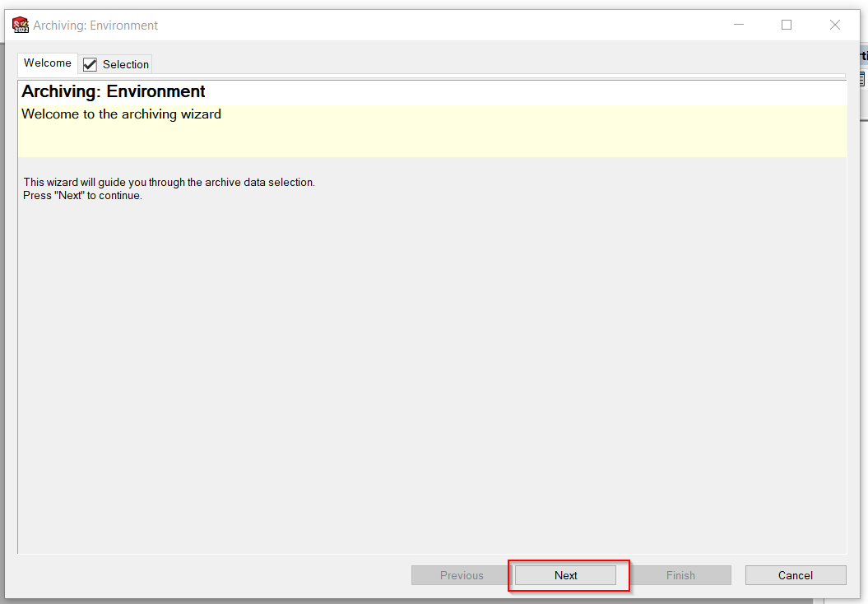Viewport: 868px width, 604px height.
Task: Click the 'Press "Next" to continue' line
Action: pos(82,196)
